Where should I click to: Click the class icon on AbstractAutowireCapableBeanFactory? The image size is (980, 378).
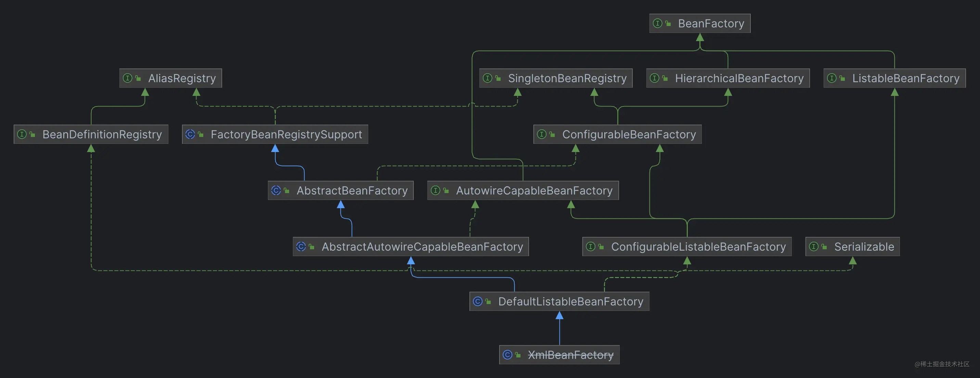[x=301, y=246]
